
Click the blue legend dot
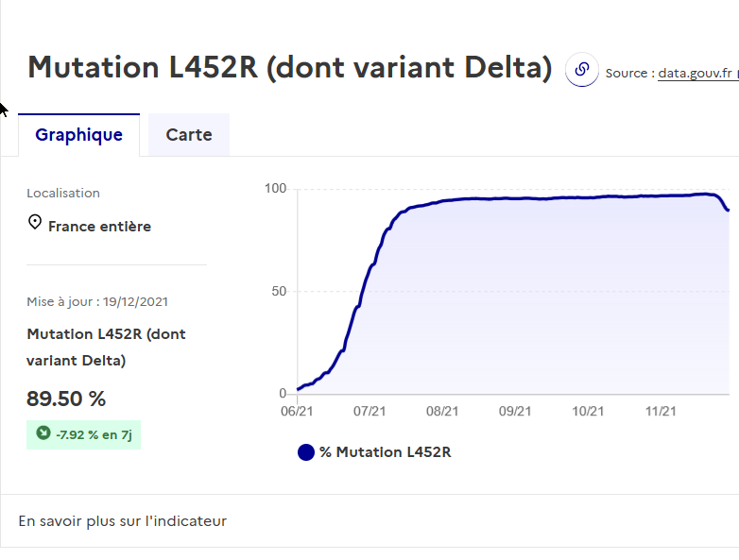point(305,452)
